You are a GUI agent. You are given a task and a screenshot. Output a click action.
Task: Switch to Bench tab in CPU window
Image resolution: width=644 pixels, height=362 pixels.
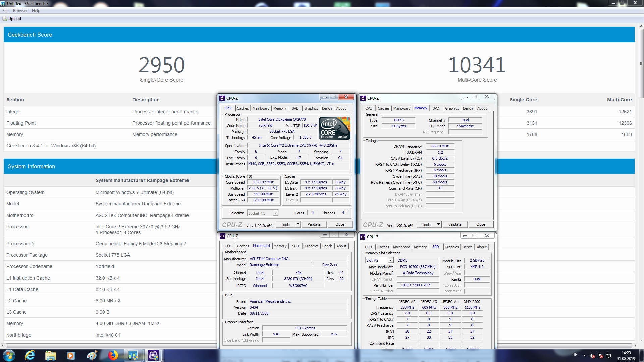[x=327, y=108]
